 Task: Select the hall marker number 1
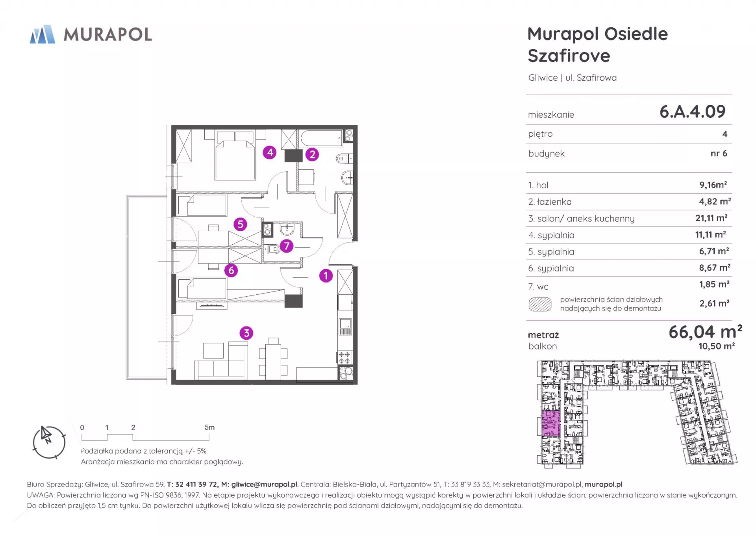(x=326, y=276)
